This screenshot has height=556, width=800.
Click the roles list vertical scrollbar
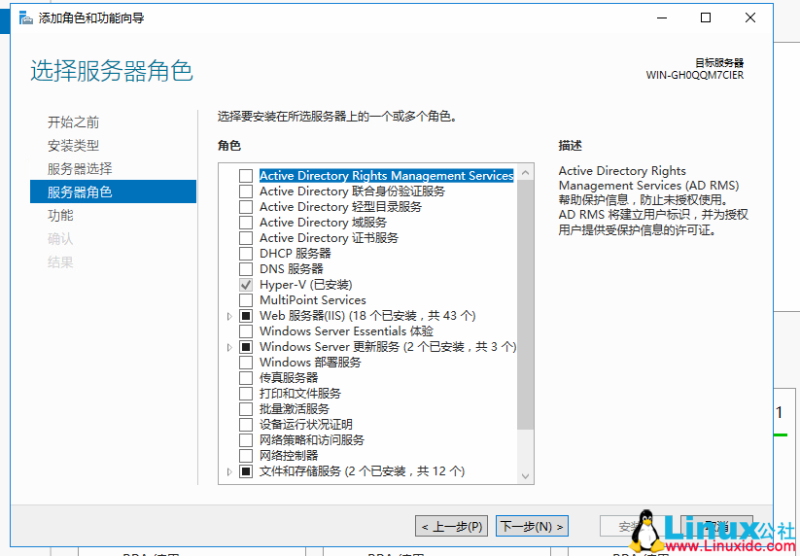(x=525, y=300)
